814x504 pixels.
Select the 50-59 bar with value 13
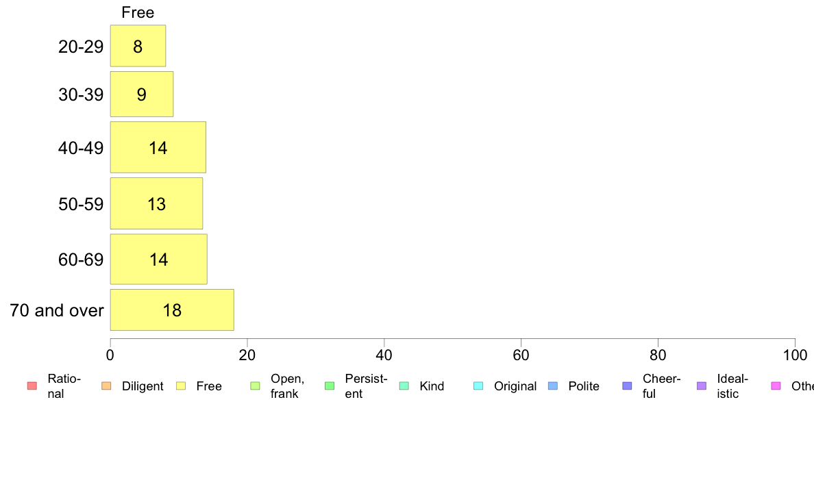(156, 203)
